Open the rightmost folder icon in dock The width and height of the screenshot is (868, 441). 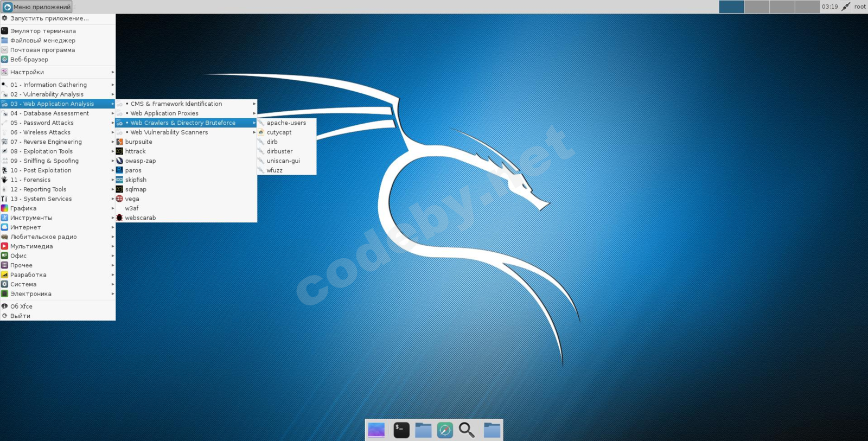pyautogui.click(x=492, y=430)
